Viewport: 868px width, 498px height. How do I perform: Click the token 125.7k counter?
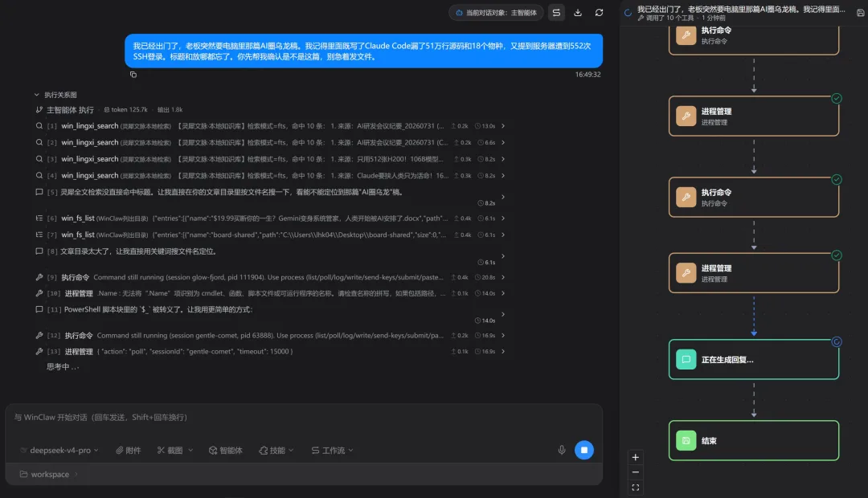pos(126,109)
